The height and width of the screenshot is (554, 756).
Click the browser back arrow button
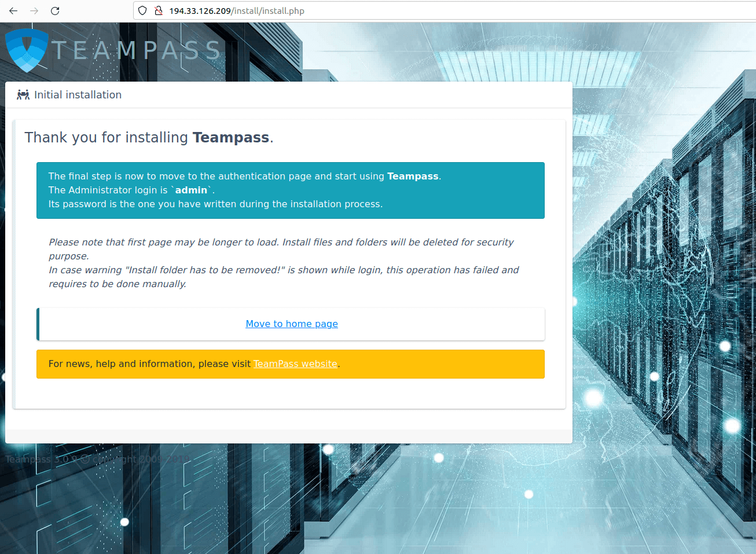coord(13,11)
